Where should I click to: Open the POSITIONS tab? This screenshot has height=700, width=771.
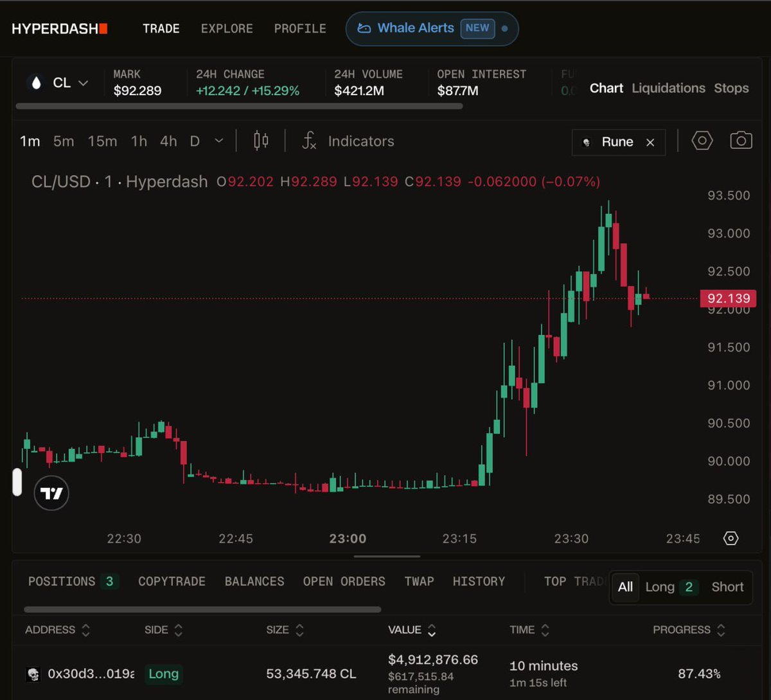[73, 582]
